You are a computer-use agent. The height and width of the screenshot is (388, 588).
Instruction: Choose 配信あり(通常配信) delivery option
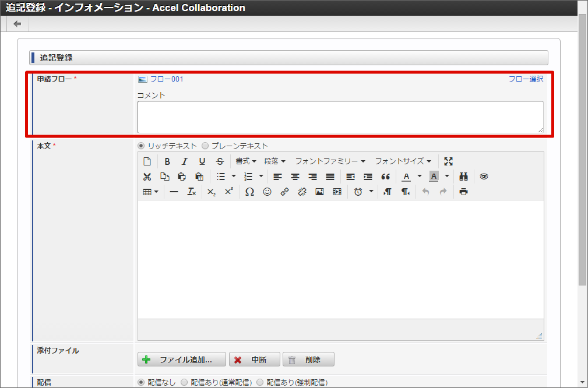pos(184,382)
